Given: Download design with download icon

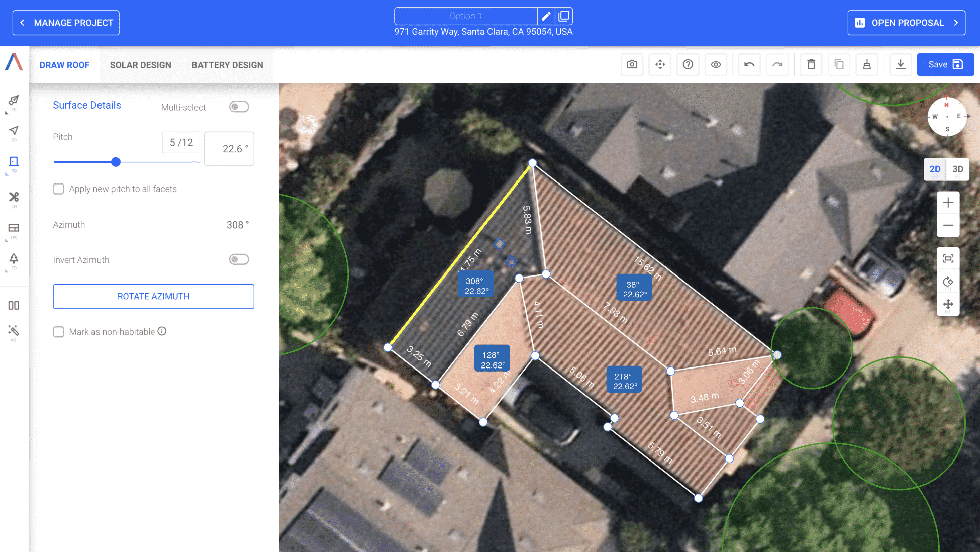Looking at the screenshot, I should click(901, 64).
